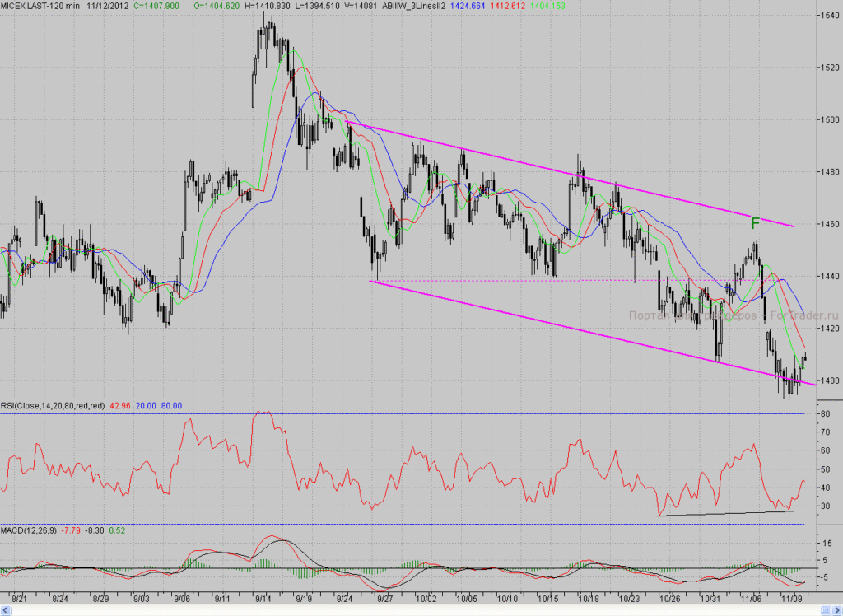The width and height of the screenshot is (843, 616).
Task: Click the empty horizontal scrollbar track
Action: [x=414, y=610]
